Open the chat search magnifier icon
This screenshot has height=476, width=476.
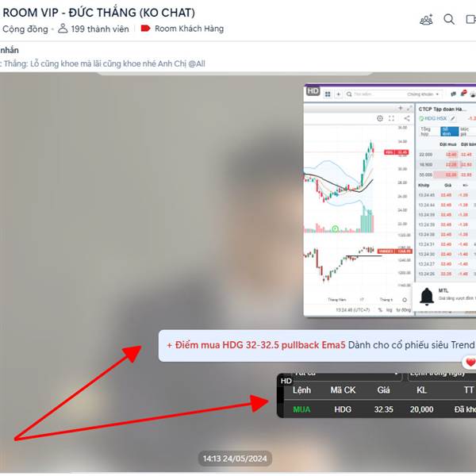pyautogui.click(x=449, y=19)
